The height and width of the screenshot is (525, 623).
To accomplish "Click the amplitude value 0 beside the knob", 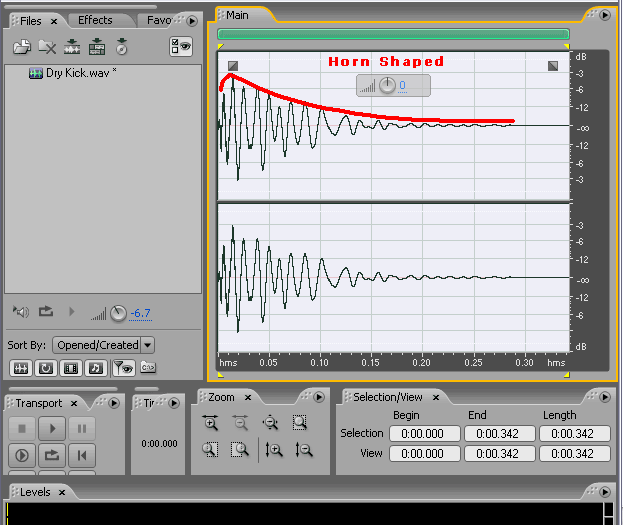I will 402,86.
